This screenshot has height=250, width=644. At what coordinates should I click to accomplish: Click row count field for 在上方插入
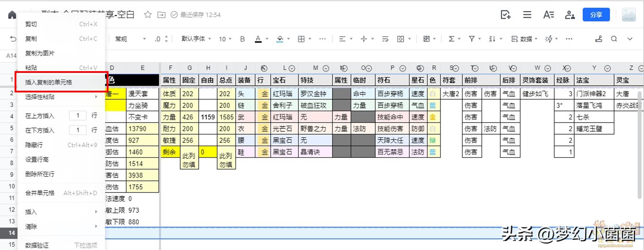point(78,115)
